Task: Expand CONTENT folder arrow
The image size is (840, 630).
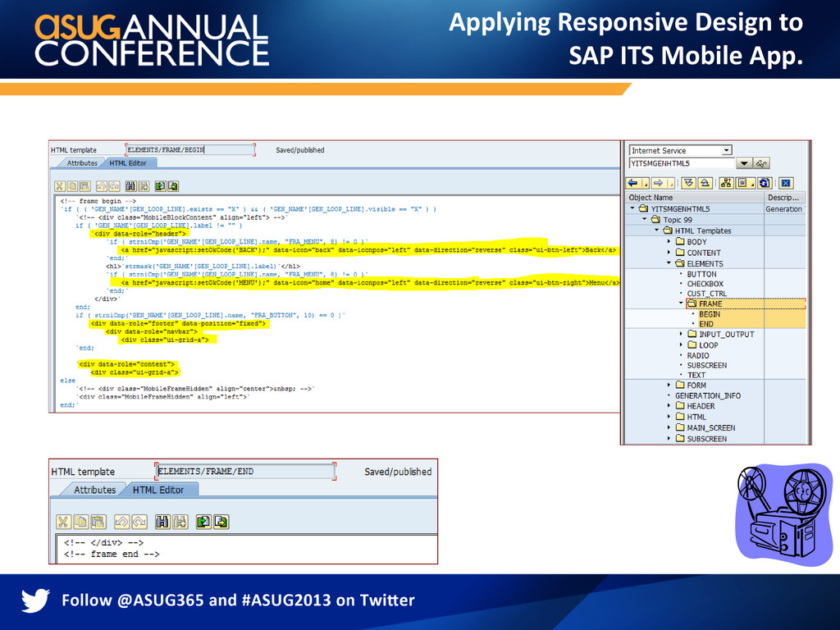Action: point(669,253)
